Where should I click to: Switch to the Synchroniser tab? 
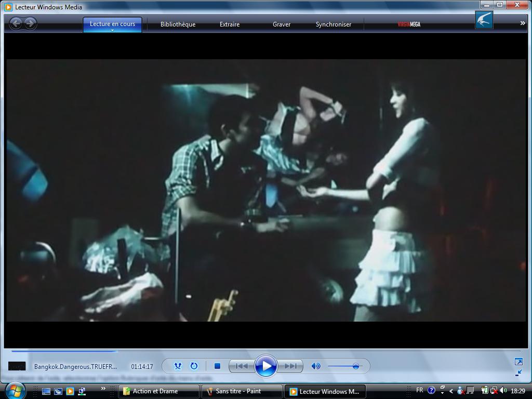coord(334,24)
